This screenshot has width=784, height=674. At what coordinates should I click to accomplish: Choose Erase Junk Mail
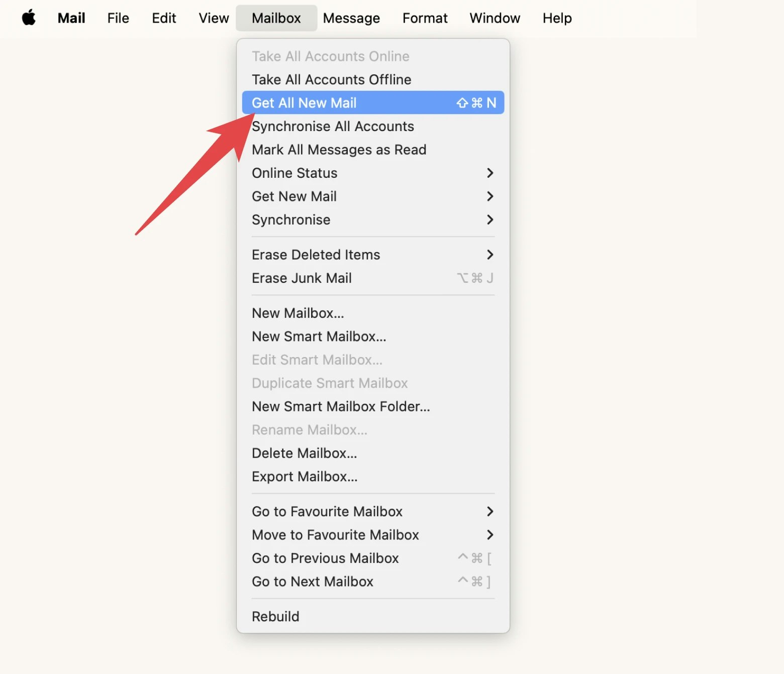point(373,278)
